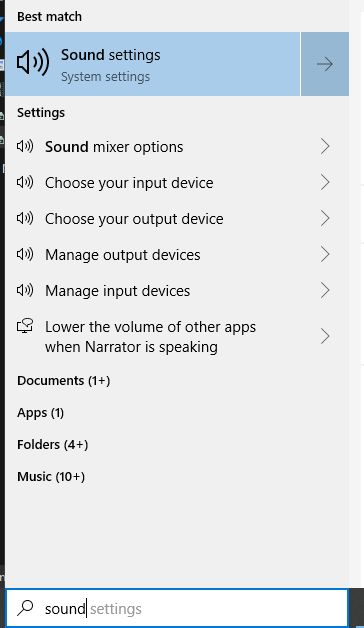Click speaker icon beside Choose your output device
Image resolution: width=364 pixels, height=628 pixels.
click(25, 219)
